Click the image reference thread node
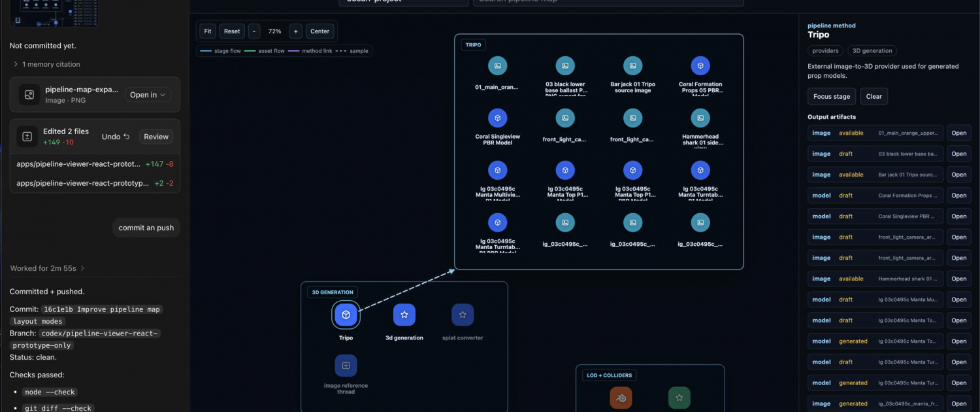This screenshot has height=412, width=980. point(346,365)
